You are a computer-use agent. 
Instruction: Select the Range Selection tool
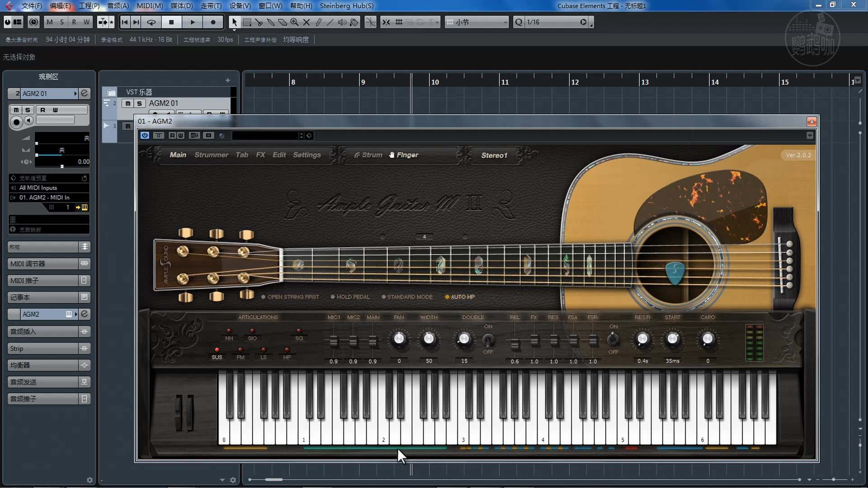[247, 22]
